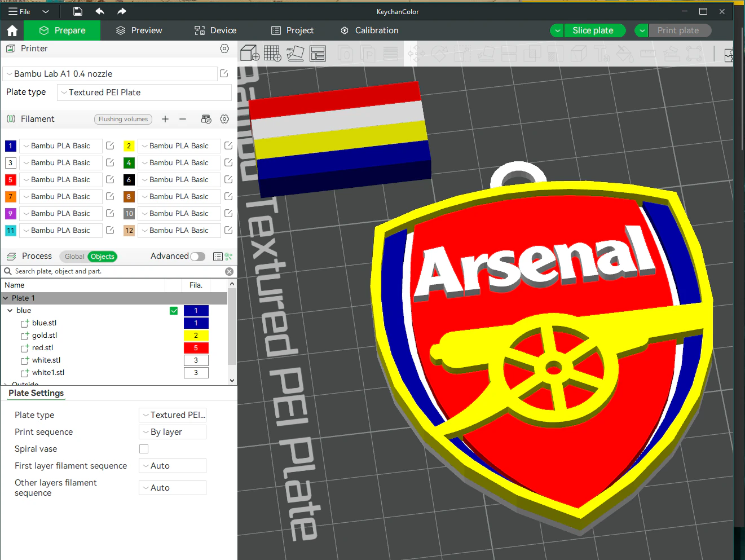Click the process settings list icon

pos(218,257)
